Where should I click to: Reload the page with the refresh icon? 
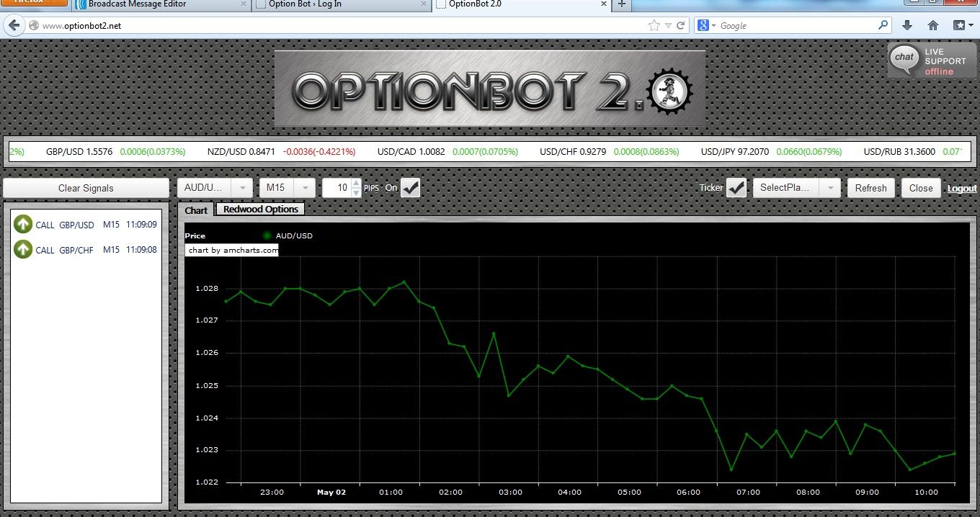[680, 26]
